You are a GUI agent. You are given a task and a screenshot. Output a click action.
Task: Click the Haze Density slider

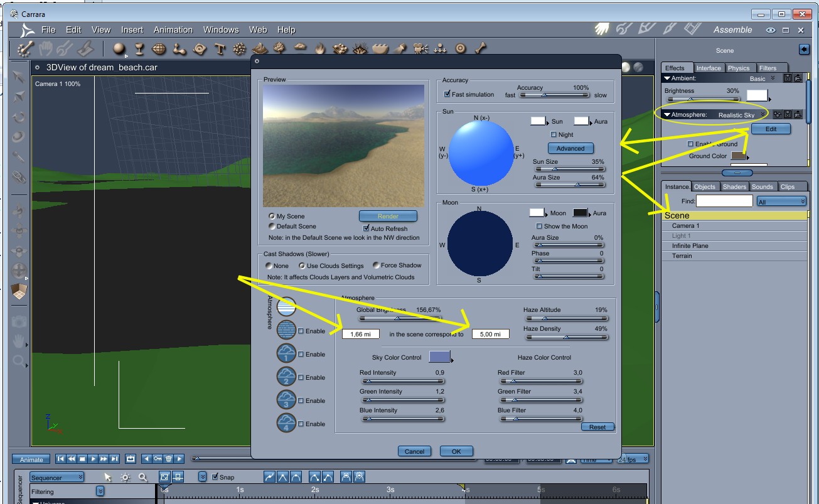(567, 337)
